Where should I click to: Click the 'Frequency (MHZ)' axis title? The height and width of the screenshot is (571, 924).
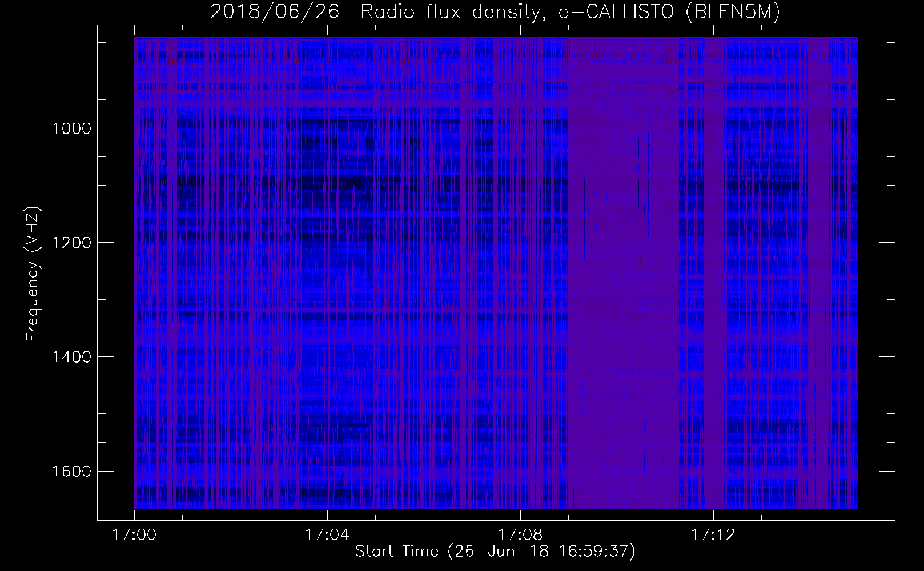click(33, 273)
